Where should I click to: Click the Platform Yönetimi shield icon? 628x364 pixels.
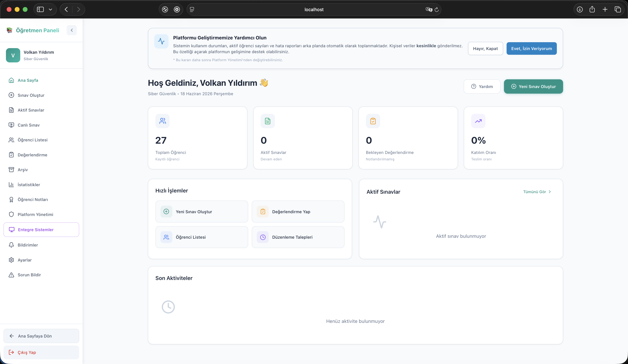pos(11,214)
